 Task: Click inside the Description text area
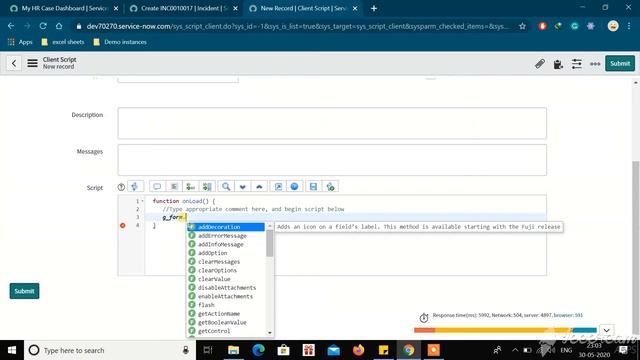(332, 123)
